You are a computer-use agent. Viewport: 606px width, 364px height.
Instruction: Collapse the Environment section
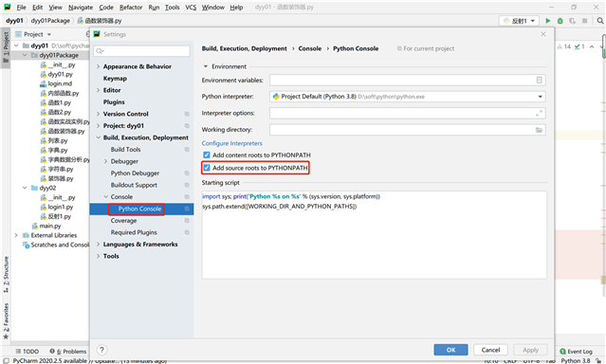coord(205,66)
